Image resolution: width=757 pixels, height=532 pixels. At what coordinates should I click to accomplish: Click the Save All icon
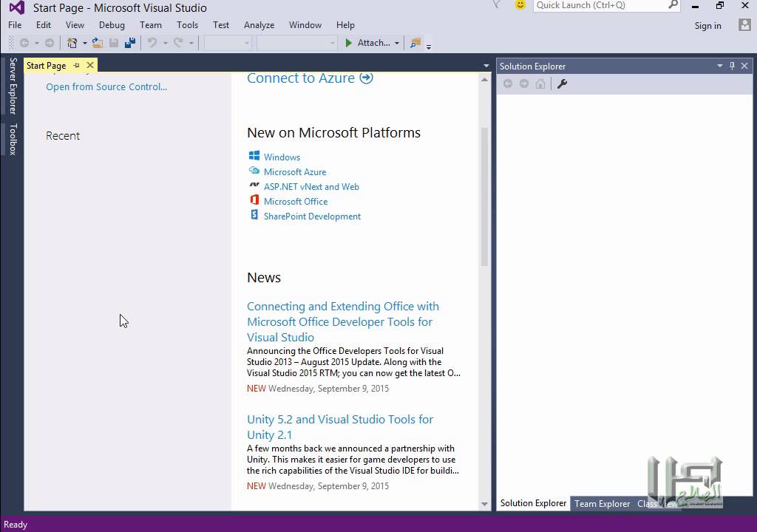pos(130,43)
